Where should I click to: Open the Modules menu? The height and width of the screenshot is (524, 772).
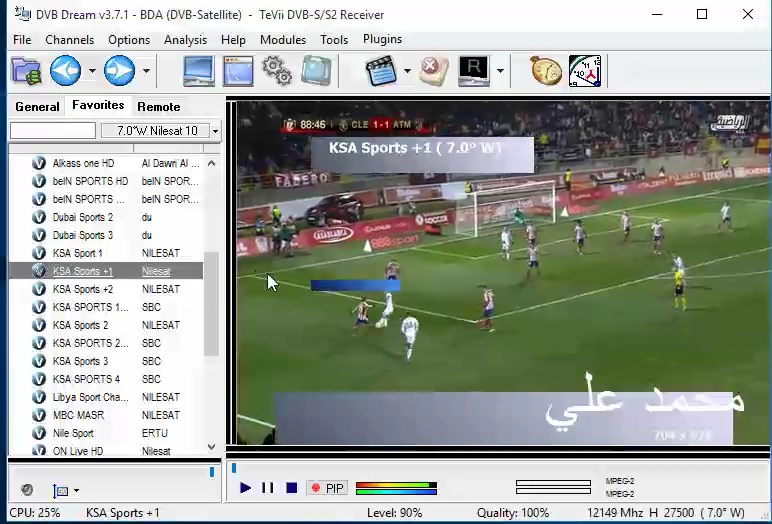click(x=283, y=39)
